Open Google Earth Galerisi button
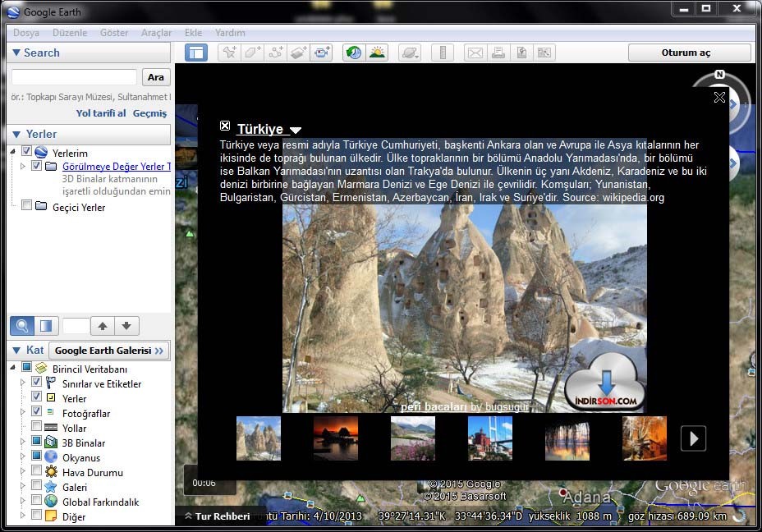Viewport: 762px width, 532px height. [109, 351]
